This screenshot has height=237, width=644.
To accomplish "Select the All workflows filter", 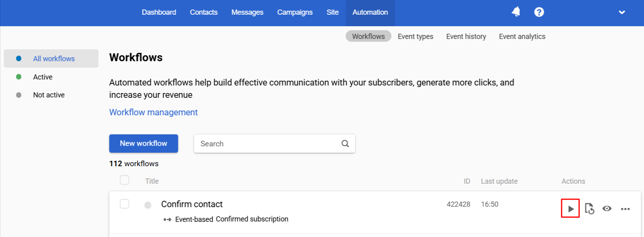I will point(54,59).
